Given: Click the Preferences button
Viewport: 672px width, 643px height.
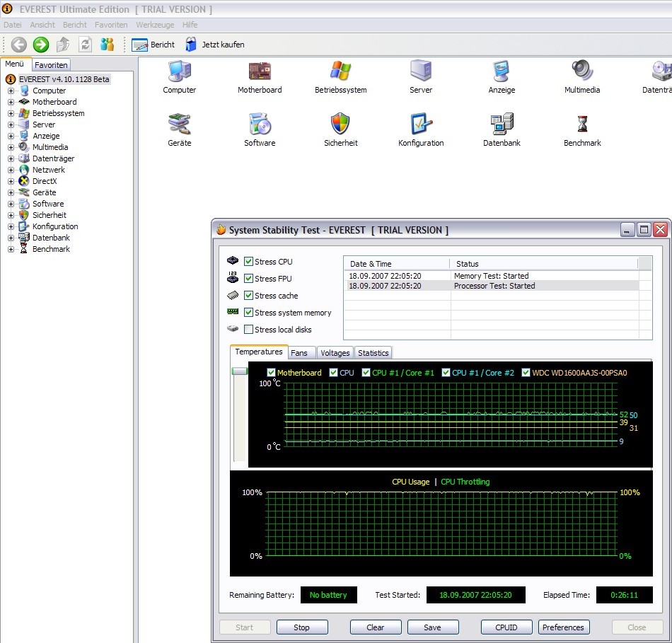Looking at the screenshot, I should click(x=563, y=627).
